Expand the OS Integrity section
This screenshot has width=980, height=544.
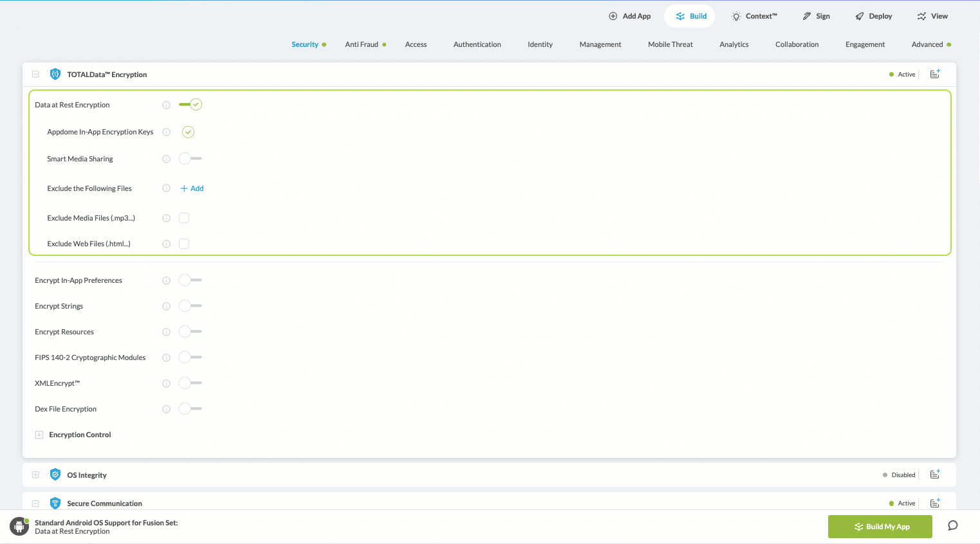click(35, 475)
